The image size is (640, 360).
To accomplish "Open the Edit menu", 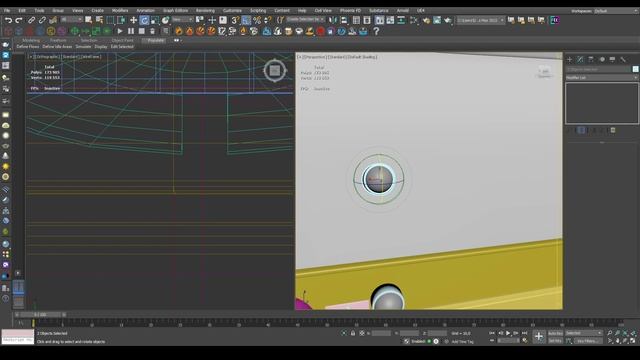I will coord(22,11).
